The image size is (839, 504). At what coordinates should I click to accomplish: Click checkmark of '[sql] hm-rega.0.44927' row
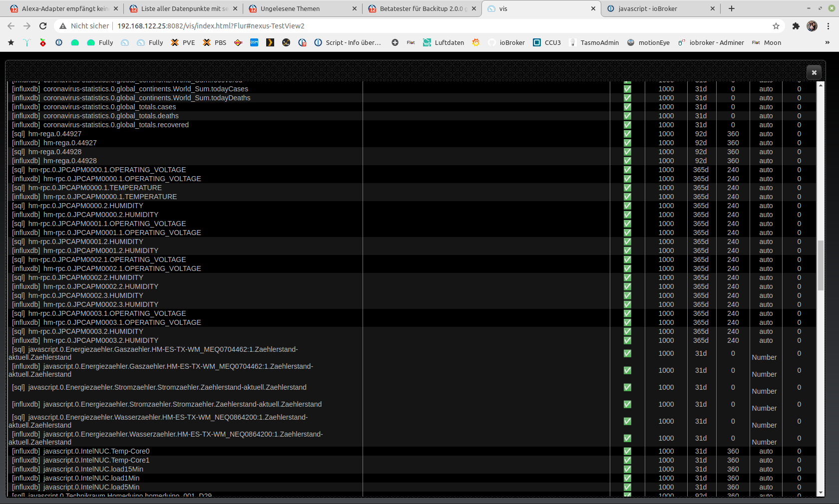tap(627, 134)
